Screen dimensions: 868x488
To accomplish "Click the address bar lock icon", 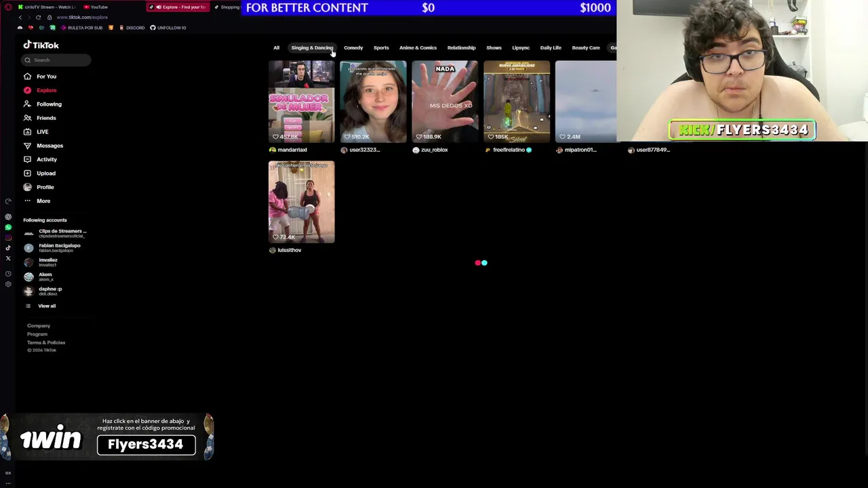I will tap(50, 17).
